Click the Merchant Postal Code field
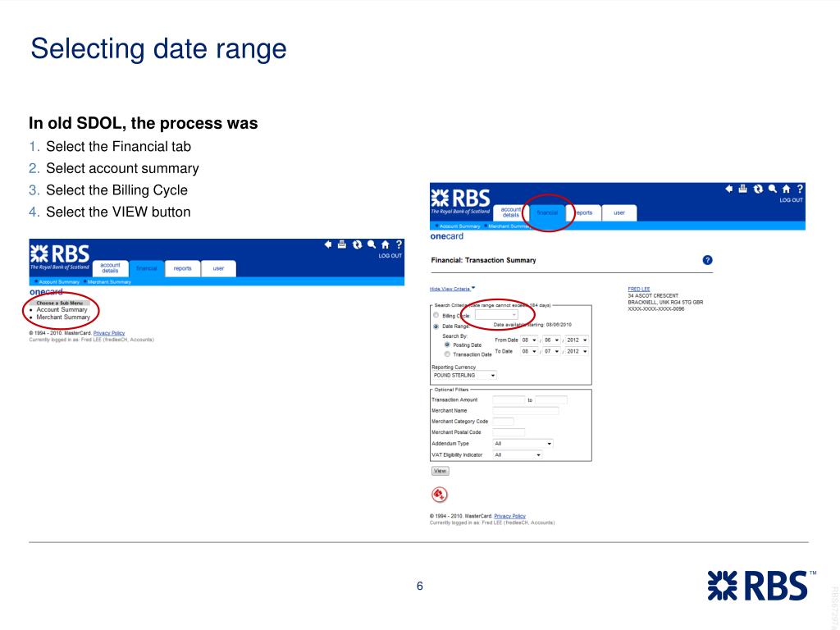Viewport: 840px width, 630px height. coord(509,432)
